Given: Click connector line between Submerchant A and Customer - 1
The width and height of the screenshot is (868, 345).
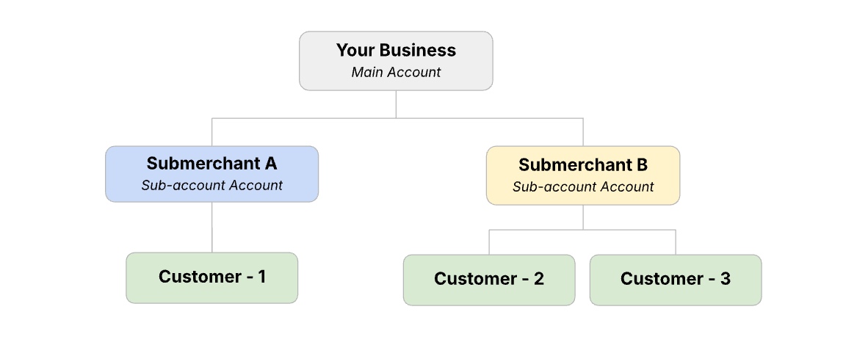Looking at the screenshot, I should click(x=212, y=228).
